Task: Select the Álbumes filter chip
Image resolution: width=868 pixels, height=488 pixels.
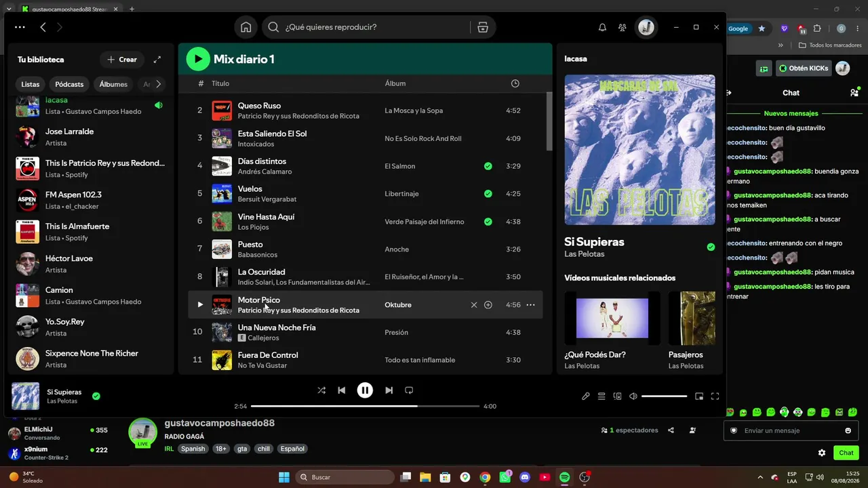Action: coord(113,84)
